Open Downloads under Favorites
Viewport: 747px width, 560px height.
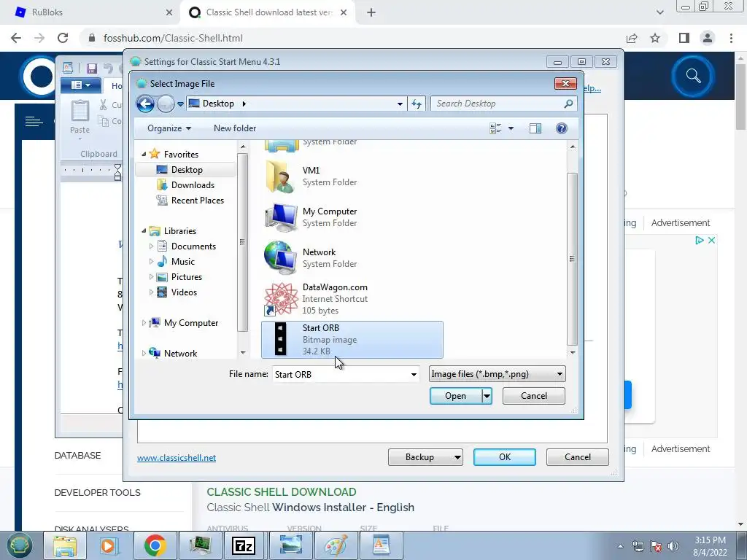click(x=193, y=184)
